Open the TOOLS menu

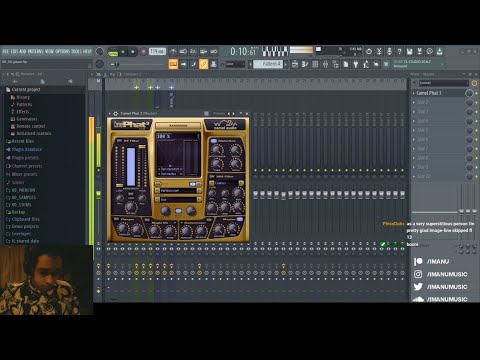[x=76, y=51]
